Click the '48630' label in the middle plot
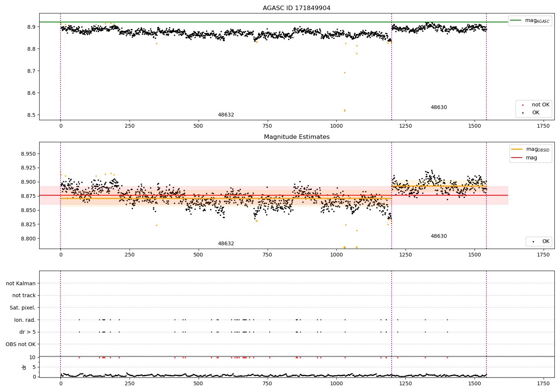 click(x=439, y=236)
